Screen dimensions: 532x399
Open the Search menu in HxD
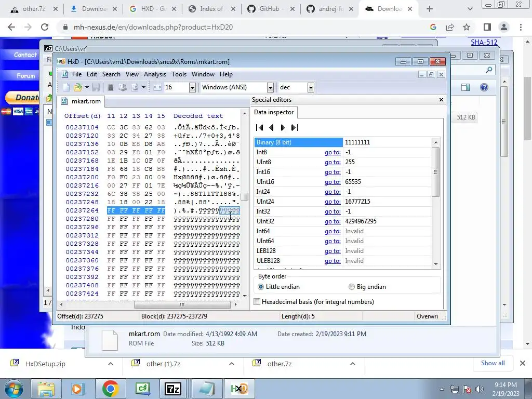111,74
